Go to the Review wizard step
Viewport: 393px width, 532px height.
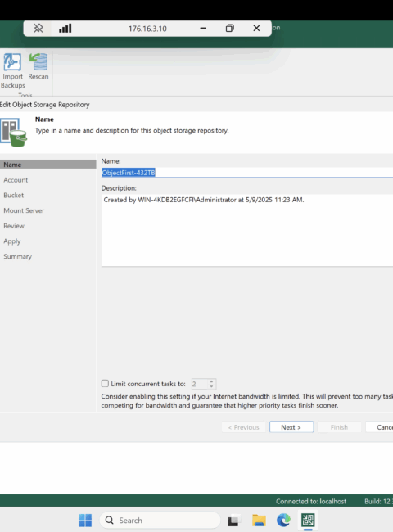14,226
